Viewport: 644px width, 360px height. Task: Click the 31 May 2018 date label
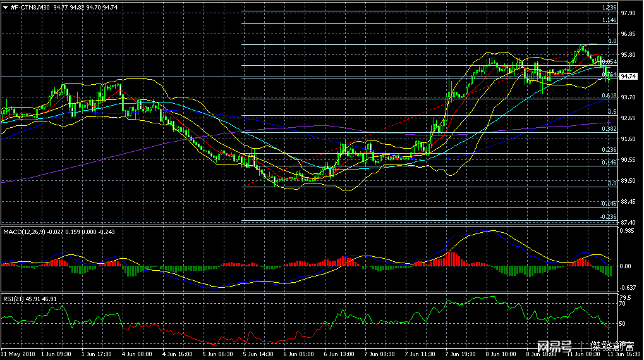click(18, 354)
